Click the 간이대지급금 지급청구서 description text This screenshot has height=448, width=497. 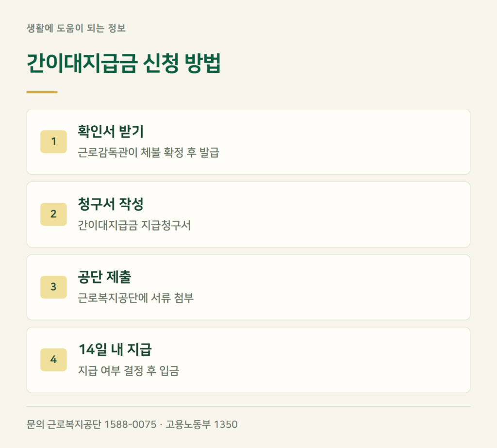[134, 225]
